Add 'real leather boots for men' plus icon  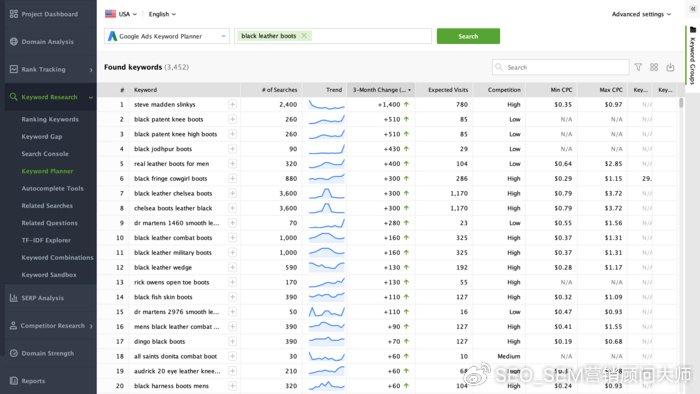(x=232, y=164)
